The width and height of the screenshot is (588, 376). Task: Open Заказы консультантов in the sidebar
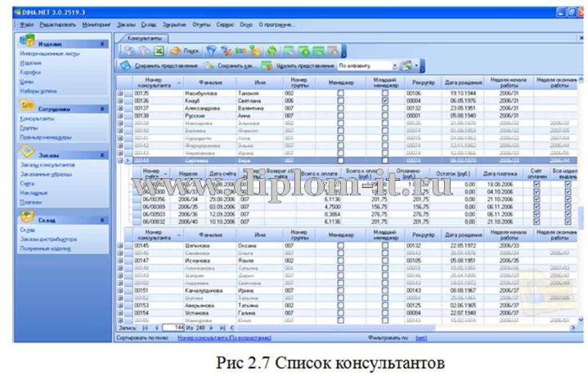pyautogui.click(x=47, y=165)
